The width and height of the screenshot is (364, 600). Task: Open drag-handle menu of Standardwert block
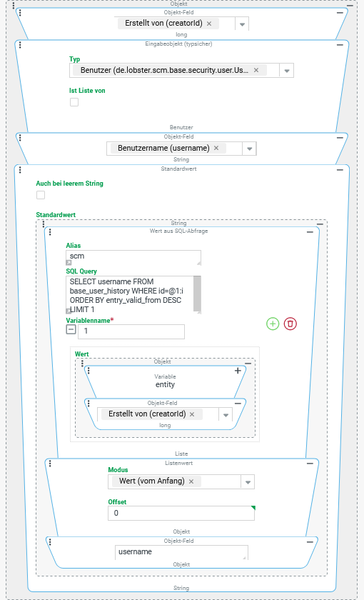(x=20, y=170)
